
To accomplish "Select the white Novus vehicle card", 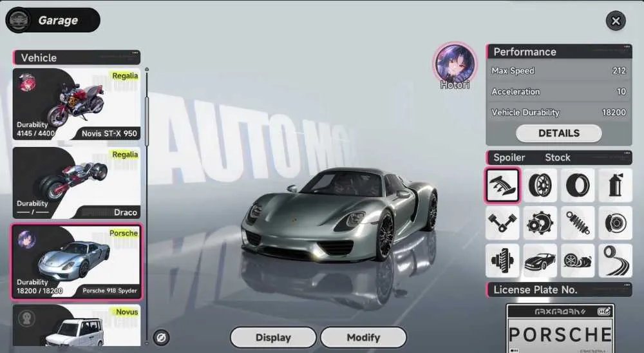I will tap(77, 325).
